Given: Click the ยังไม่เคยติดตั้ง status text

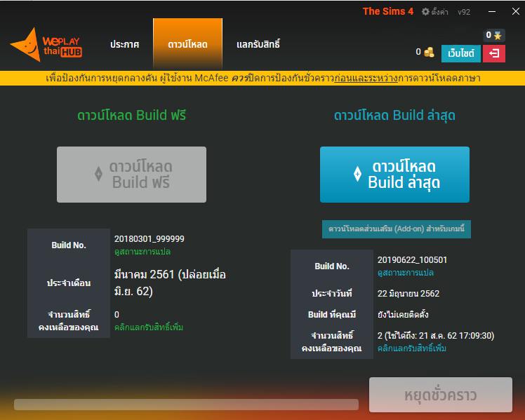Looking at the screenshot, I should (403, 314).
